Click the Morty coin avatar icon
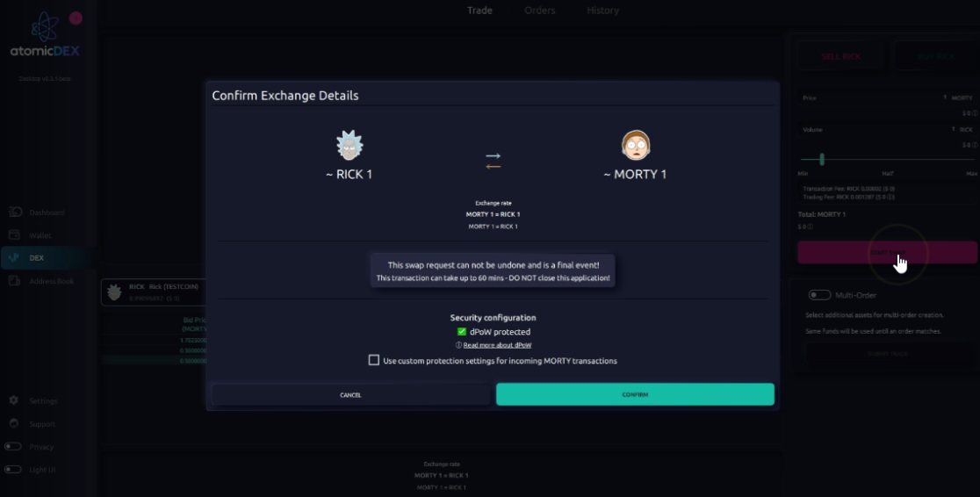980x497 pixels. (x=636, y=145)
